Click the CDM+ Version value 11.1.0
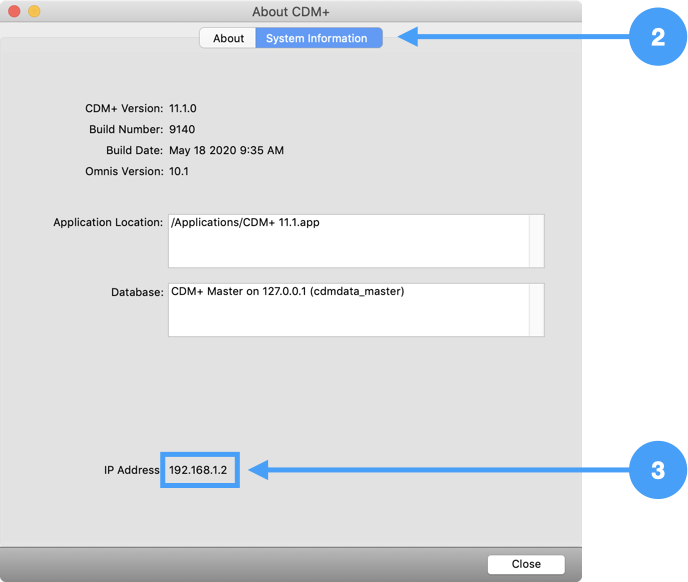This screenshot has height=582, width=688. (x=183, y=108)
